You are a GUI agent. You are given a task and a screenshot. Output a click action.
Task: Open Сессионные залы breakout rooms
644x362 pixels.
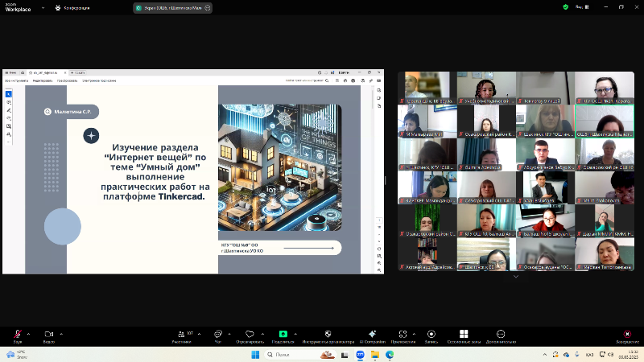[464, 334]
